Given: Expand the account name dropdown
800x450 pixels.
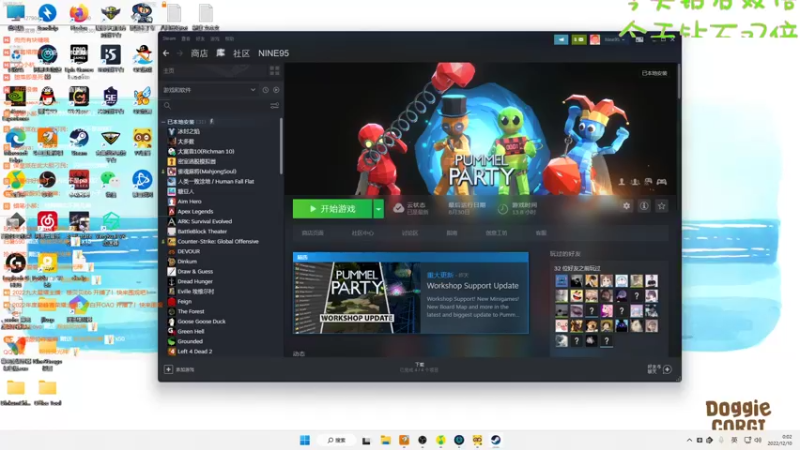Looking at the screenshot, I should point(614,39).
